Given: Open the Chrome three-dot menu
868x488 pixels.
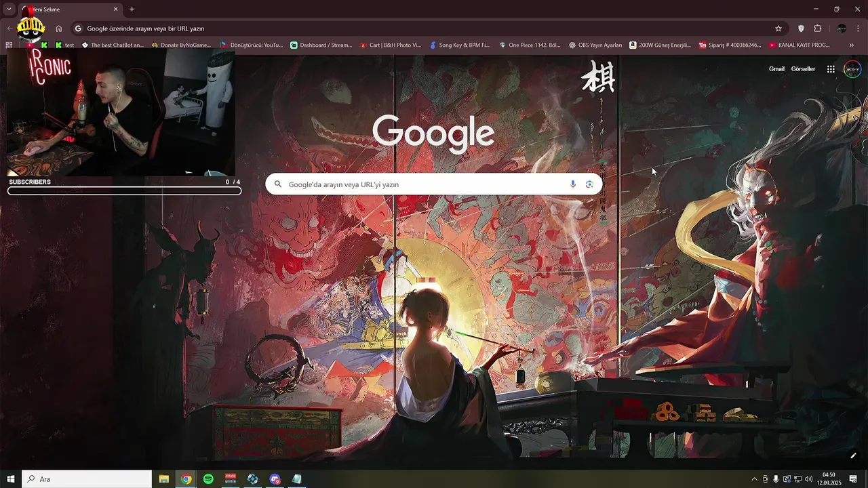Looking at the screenshot, I should pyautogui.click(x=859, y=28).
